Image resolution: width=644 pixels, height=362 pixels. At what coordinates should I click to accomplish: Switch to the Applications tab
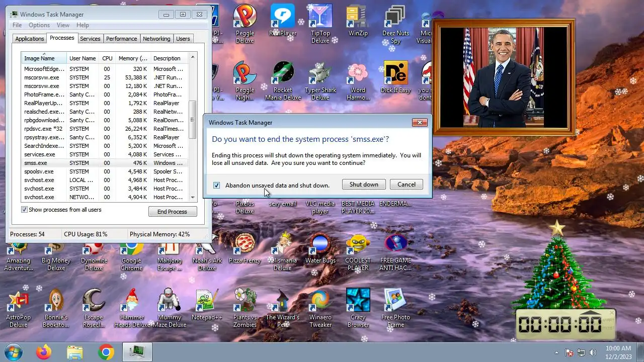coord(30,39)
